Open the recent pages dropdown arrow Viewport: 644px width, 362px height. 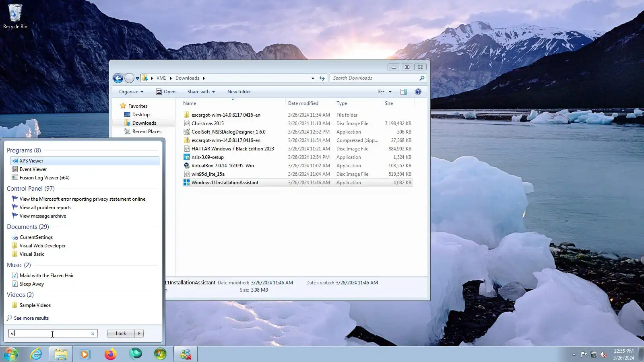point(137,78)
